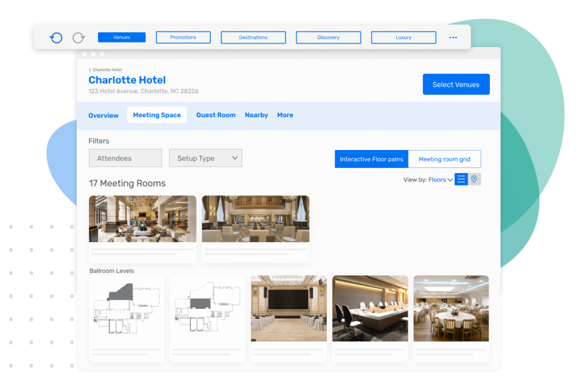Open the Nearby section link
Screen dimensions: 588x384
pyautogui.click(x=256, y=115)
